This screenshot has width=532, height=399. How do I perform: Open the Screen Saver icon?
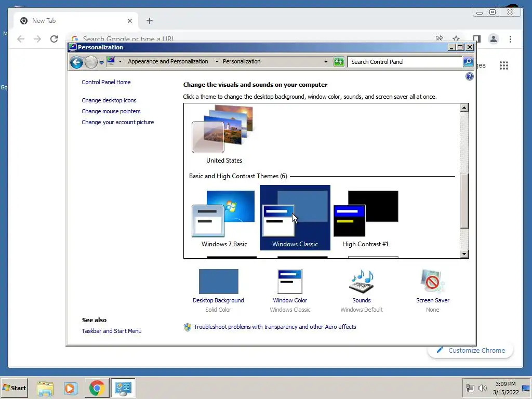pos(432,281)
